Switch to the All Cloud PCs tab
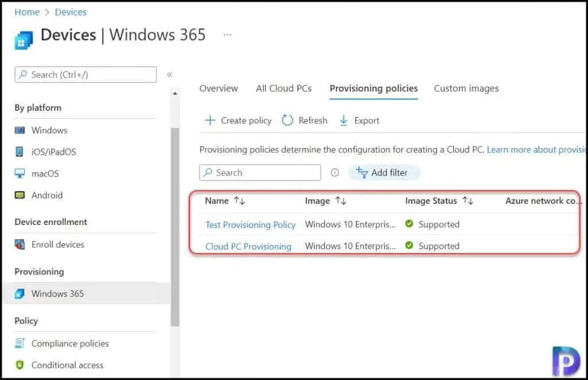Viewport: 588px width, 380px height. [x=284, y=88]
